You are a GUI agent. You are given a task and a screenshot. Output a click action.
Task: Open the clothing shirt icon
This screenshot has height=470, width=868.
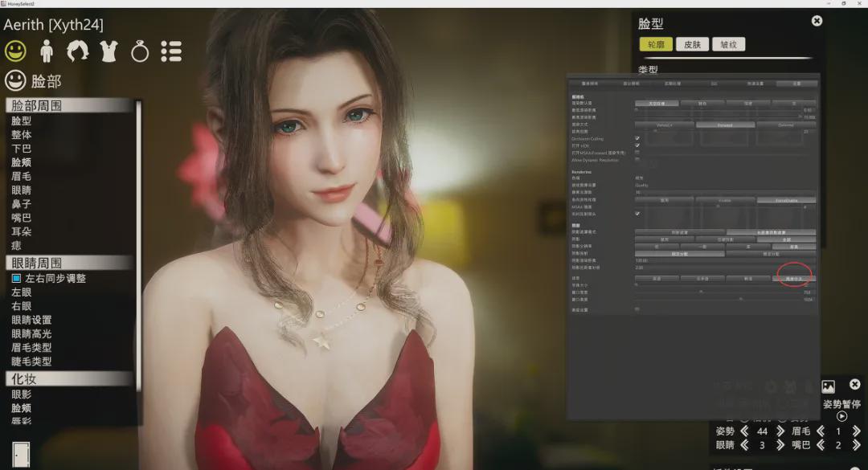[x=109, y=51]
